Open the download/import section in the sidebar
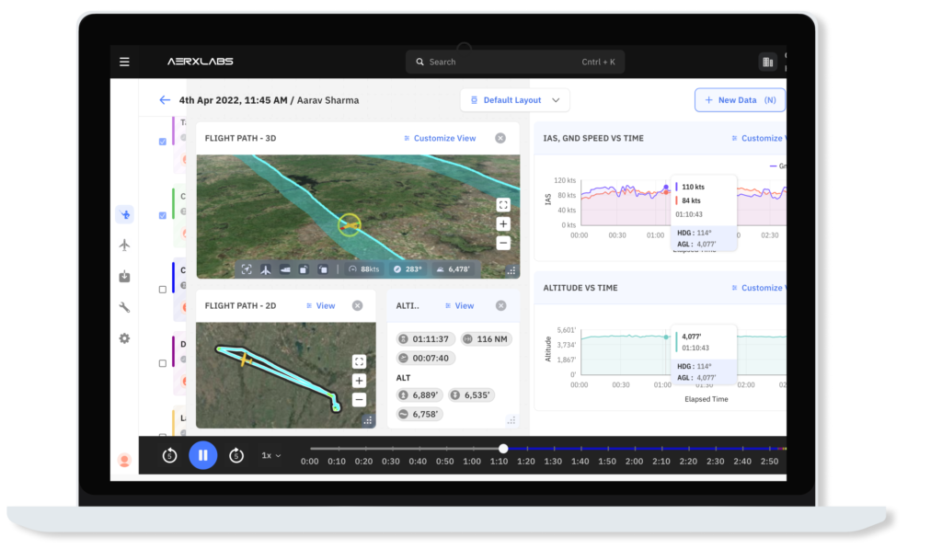This screenshot has width=942, height=560. pos(124,276)
